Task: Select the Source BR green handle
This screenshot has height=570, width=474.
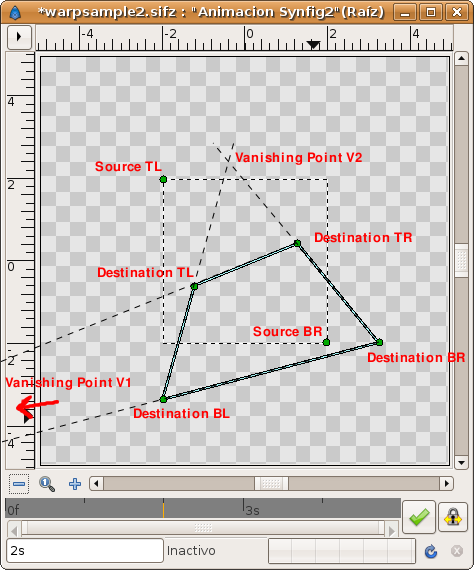Action: (x=326, y=342)
